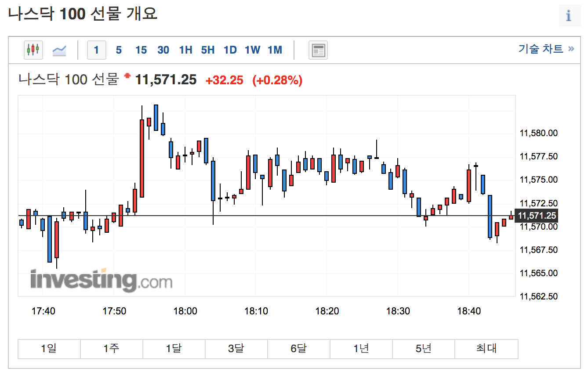Click the 11,572.50 axis label
This screenshot has width=588, height=375.
[x=539, y=203]
